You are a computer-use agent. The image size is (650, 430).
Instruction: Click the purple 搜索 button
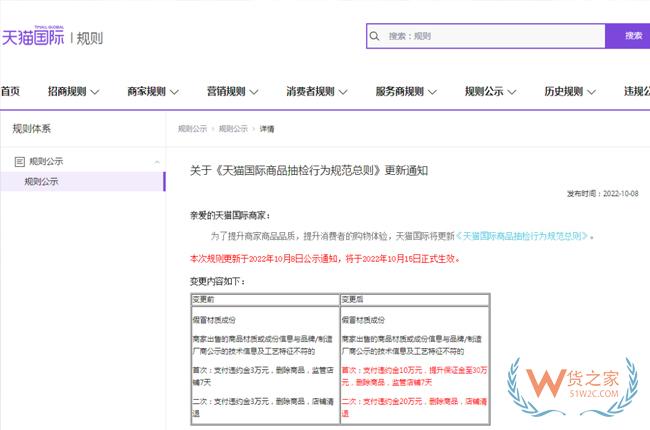click(x=629, y=36)
